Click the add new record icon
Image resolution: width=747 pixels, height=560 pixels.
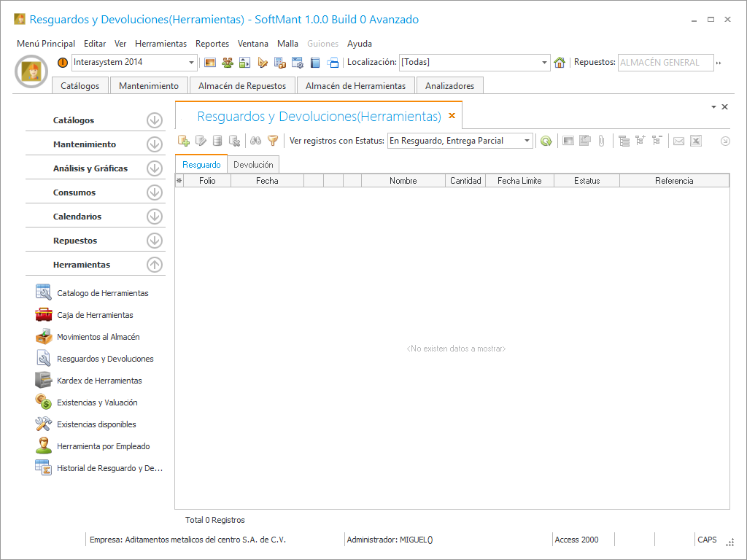point(184,141)
